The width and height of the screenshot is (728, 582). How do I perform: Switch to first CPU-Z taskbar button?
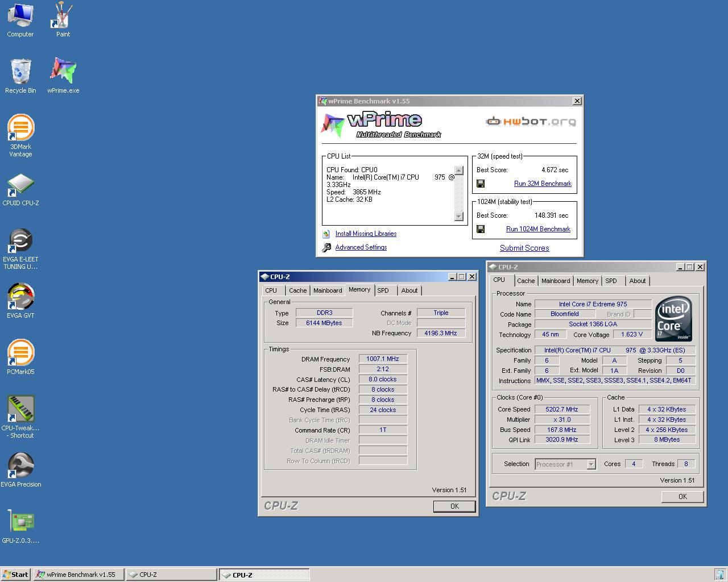click(x=171, y=575)
